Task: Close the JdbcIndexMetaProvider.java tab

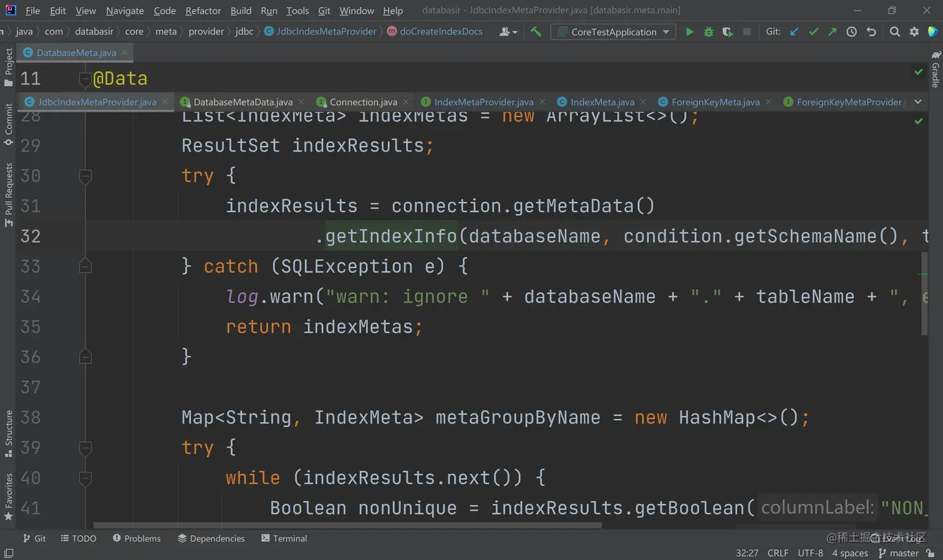Action: coord(165,102)
